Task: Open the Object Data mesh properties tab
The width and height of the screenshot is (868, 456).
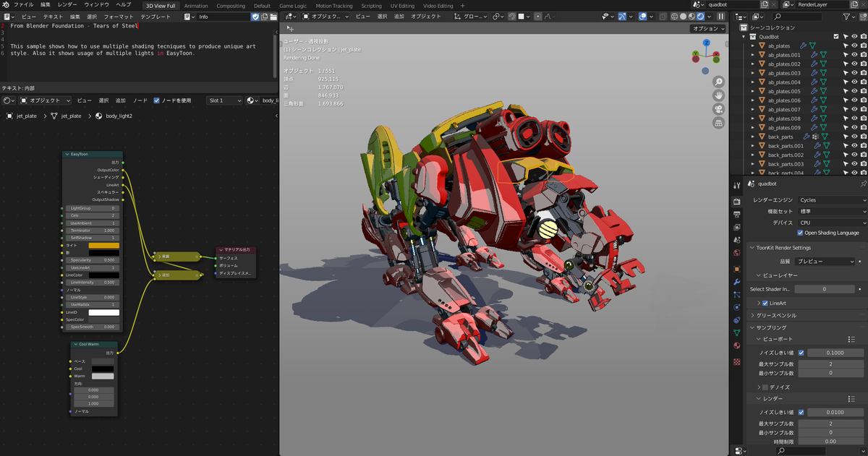Action: click(x=736, y=332)
